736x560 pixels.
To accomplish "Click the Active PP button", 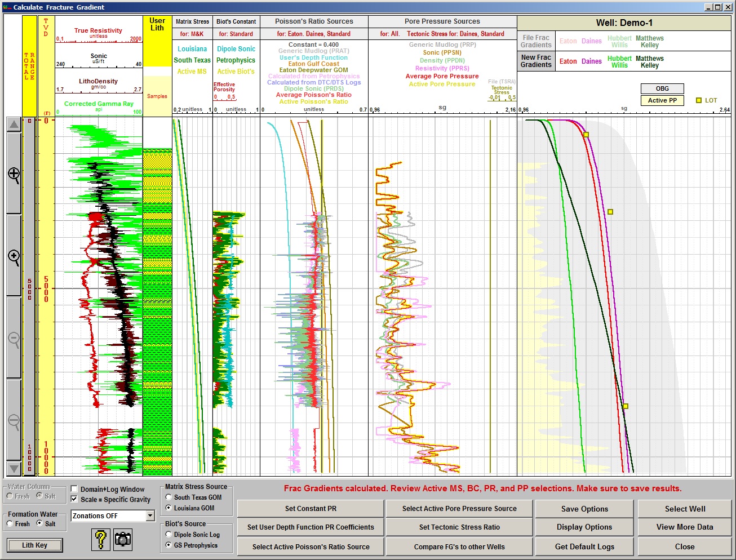I will click(662, 100).
